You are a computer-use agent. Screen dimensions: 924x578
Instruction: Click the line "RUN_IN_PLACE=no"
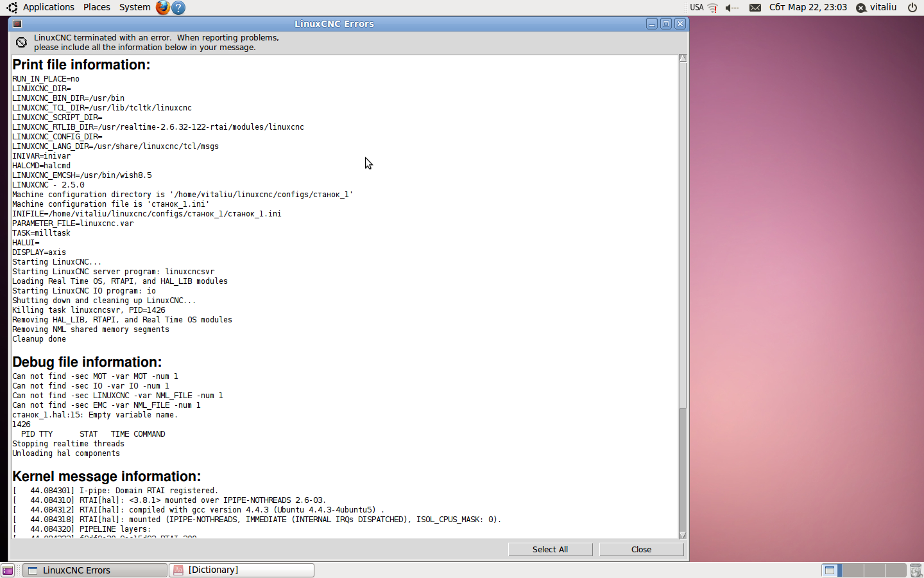point(46,79)
